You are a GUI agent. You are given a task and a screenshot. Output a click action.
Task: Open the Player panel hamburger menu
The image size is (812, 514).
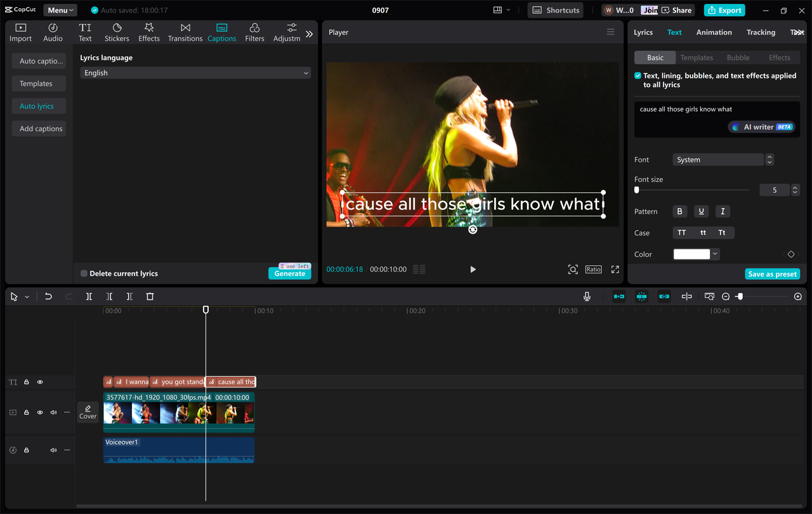coord(610,32)
